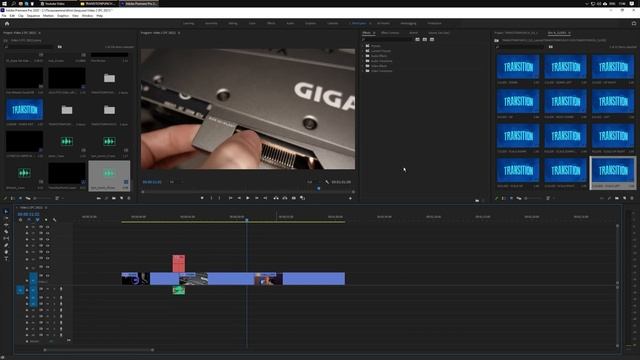The width and height of the screenshot is (640, 360).
Task: Step back one frame in Program monitor
Action: coord(239,198)
